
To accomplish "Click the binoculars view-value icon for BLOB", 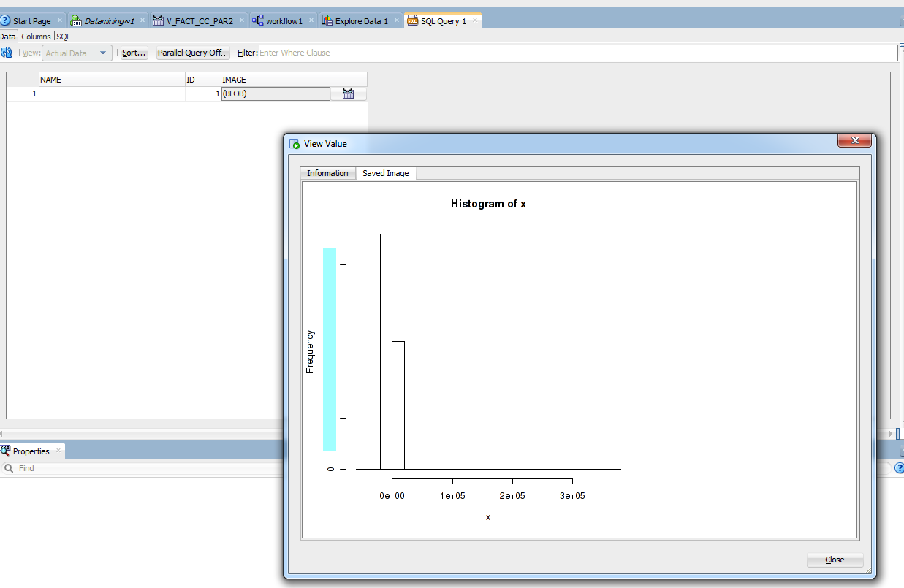I will [349, 93].
